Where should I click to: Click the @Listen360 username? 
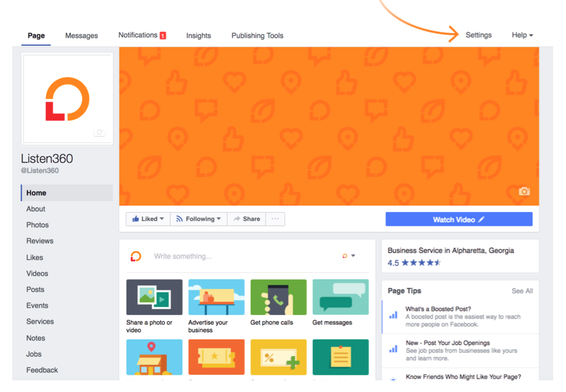(40, 171)
